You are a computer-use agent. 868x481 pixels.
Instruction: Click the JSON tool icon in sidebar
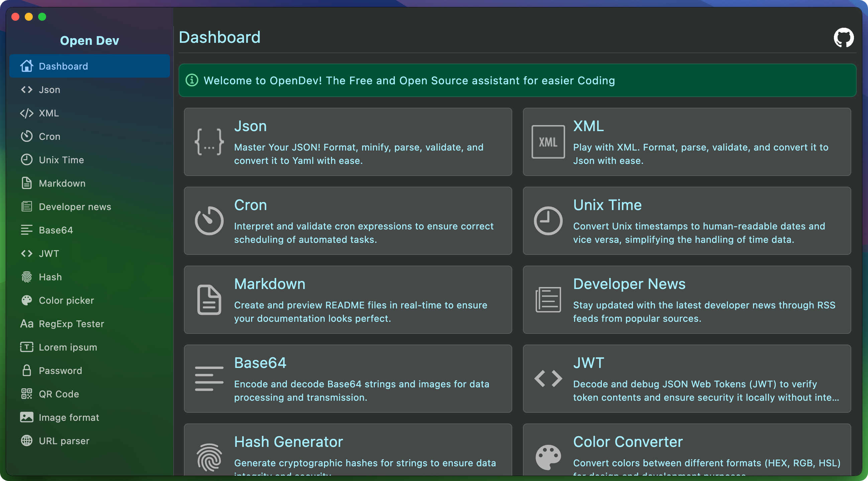[x=27, y=89]
